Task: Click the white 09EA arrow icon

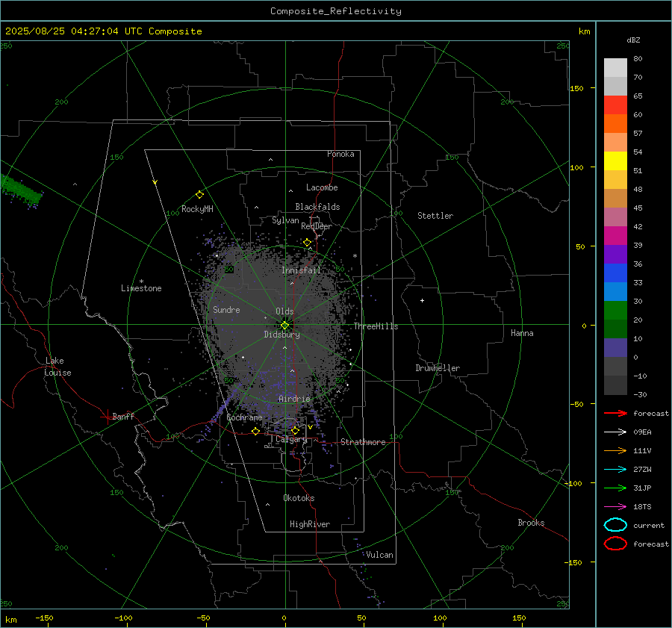Action: point(615,432)
